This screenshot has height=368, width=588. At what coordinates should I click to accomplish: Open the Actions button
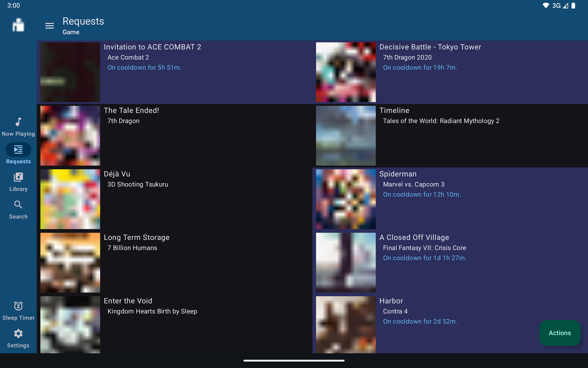[x=560, y=333]
